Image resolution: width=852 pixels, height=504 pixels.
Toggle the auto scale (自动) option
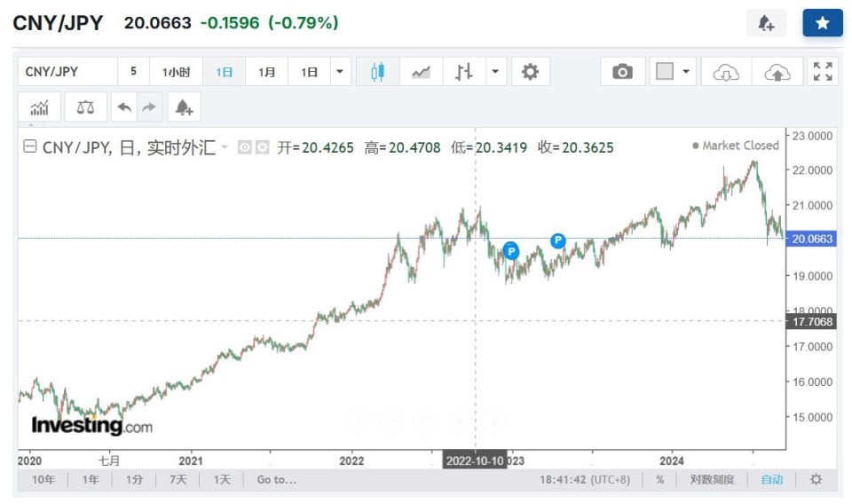pos(771,479)
